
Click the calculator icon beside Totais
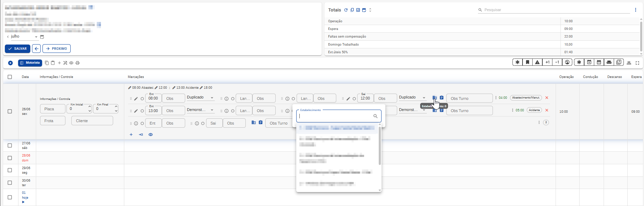tap(358, 10)
